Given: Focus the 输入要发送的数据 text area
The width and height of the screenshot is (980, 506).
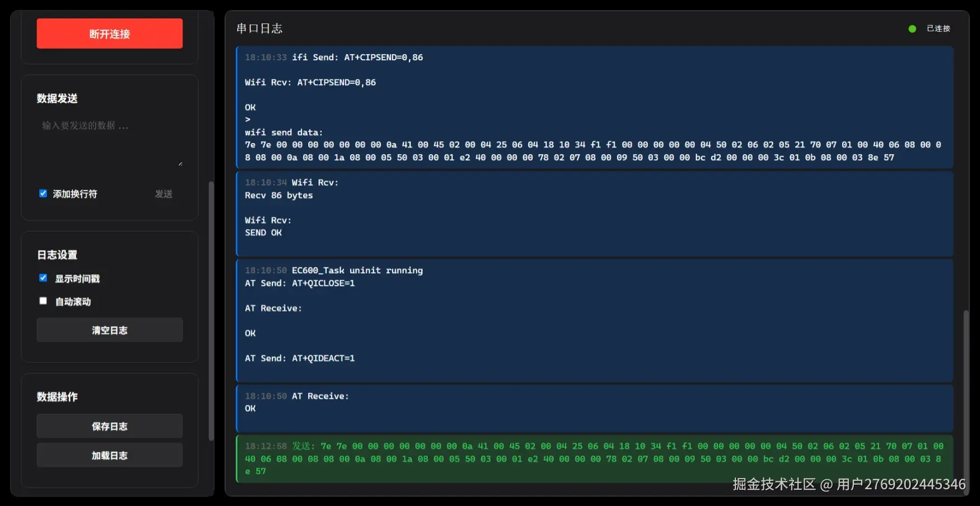Looking at the screenshot, I should click(x=109, y=142).
